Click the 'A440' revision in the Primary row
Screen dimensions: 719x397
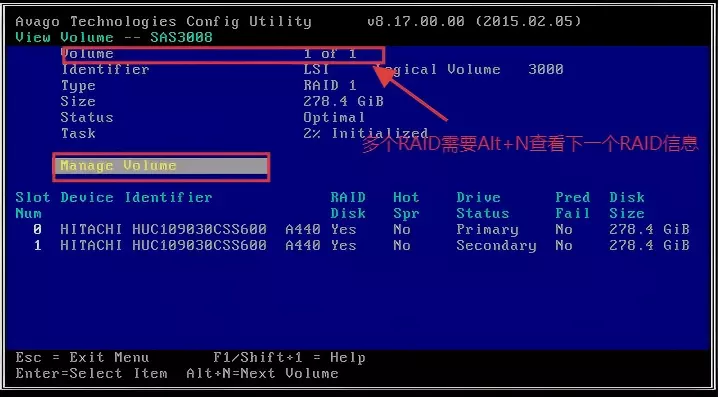coord(303,229)
